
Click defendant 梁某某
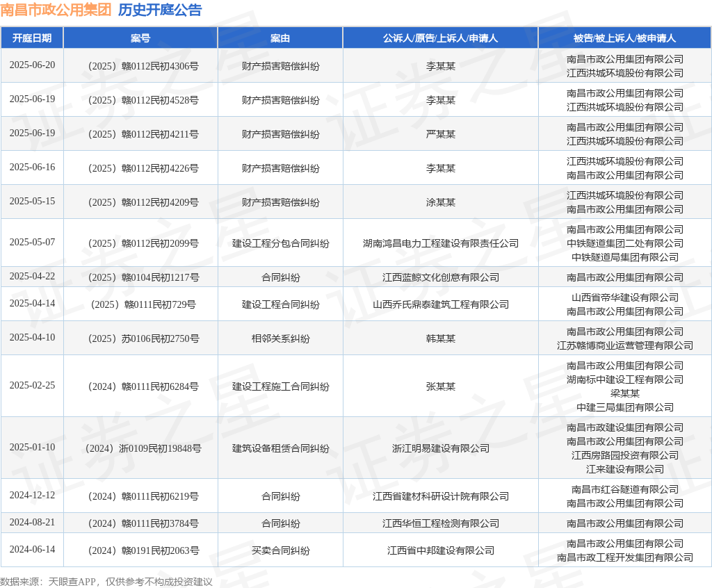625,393
